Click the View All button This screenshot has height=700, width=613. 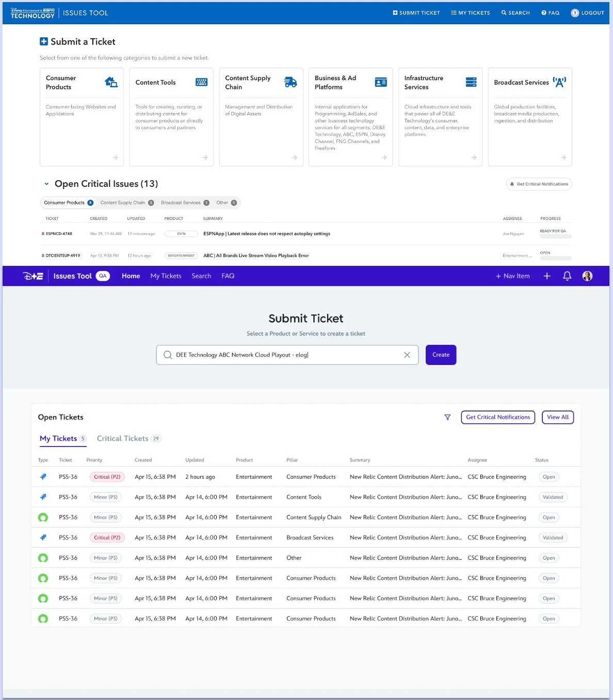click(x=558, y=417)
